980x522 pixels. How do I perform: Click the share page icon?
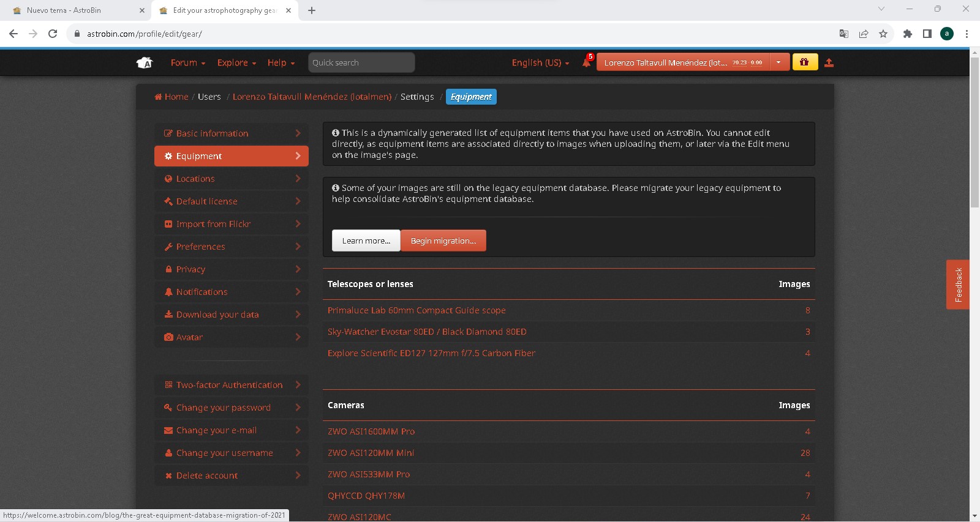pyautogui.click(x=864, y=34)
